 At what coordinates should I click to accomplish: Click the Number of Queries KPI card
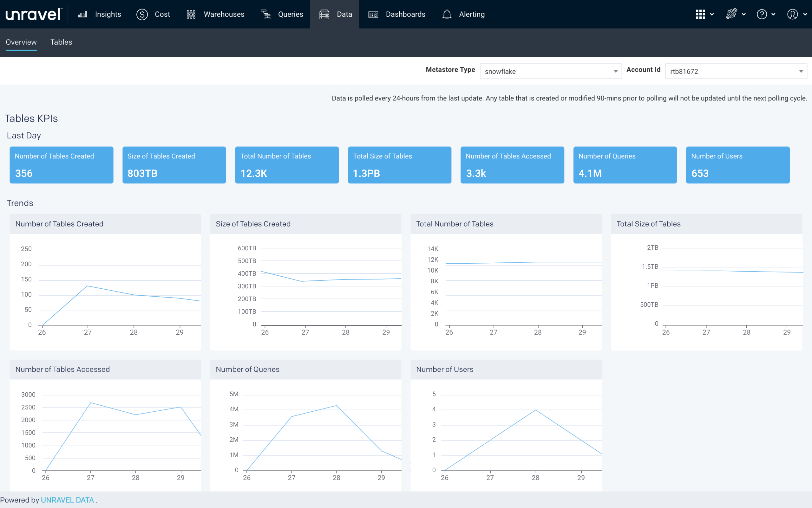tap(625, 165)
